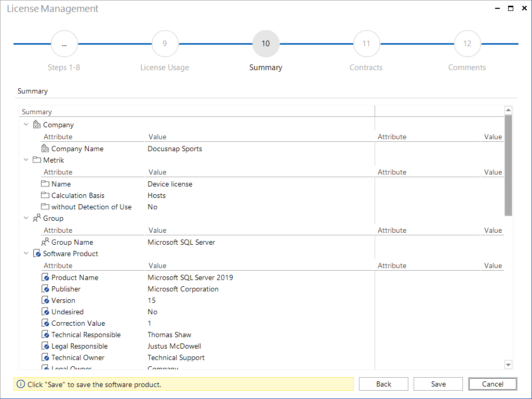Image resolution: width=532 pixels, height=399 pixels.
Task: Click the 'Calculation Basis' attribute label
Action: click(78, 195)
